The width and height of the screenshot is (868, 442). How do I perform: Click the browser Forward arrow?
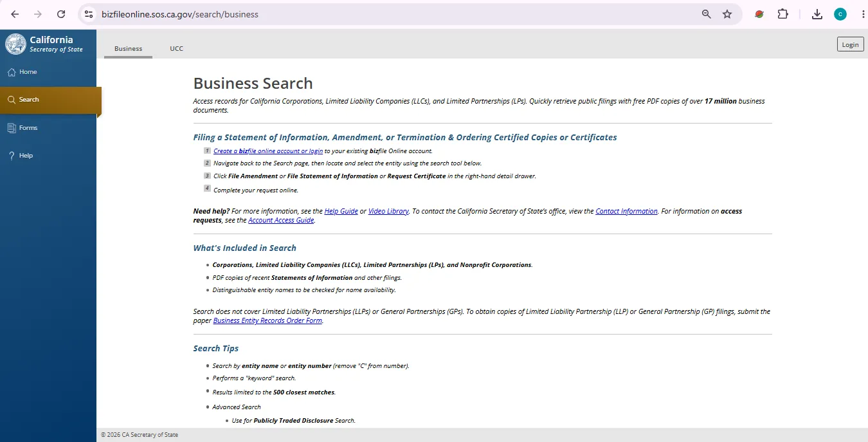click(38, 14)
